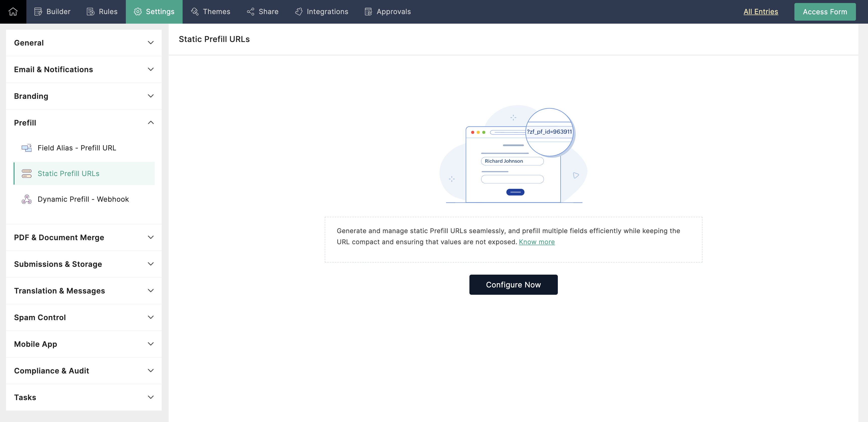Screen dimensions: 868x422
Task: Open the Themes section
Action: click(211, 12)
